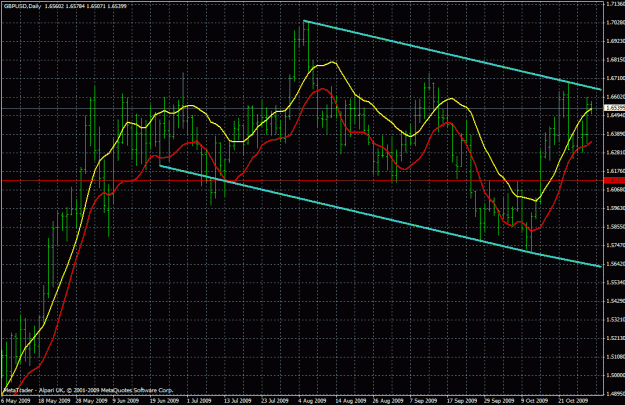The height and width of the screenshot is (405, 625).
Task: Click the 21 Oct 2009 date label
Action: (573, 400)
